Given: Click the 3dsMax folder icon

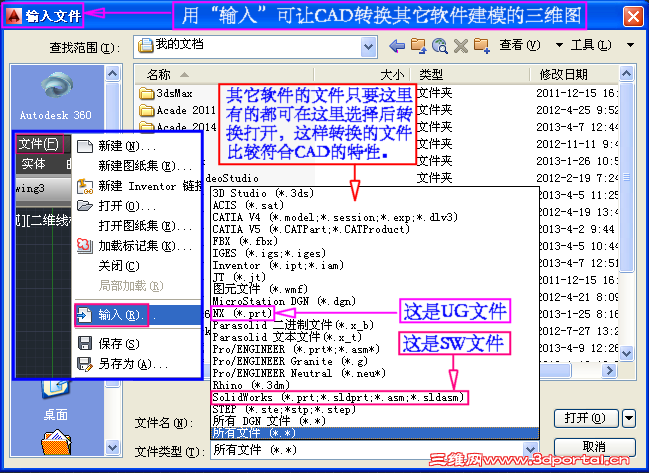Looking at the screenshot, I should (x=147, y=94).
